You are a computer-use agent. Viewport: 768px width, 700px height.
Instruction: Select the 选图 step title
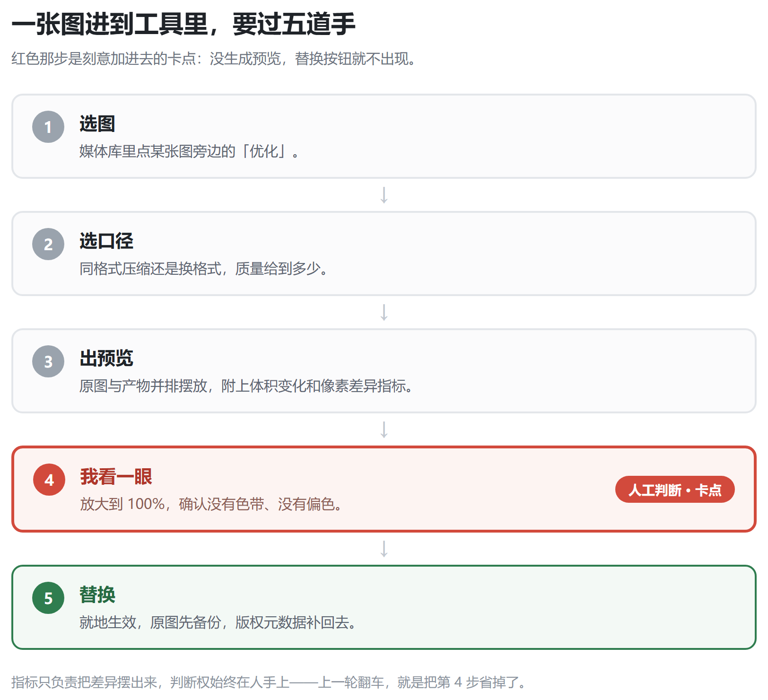pos(97,123)
